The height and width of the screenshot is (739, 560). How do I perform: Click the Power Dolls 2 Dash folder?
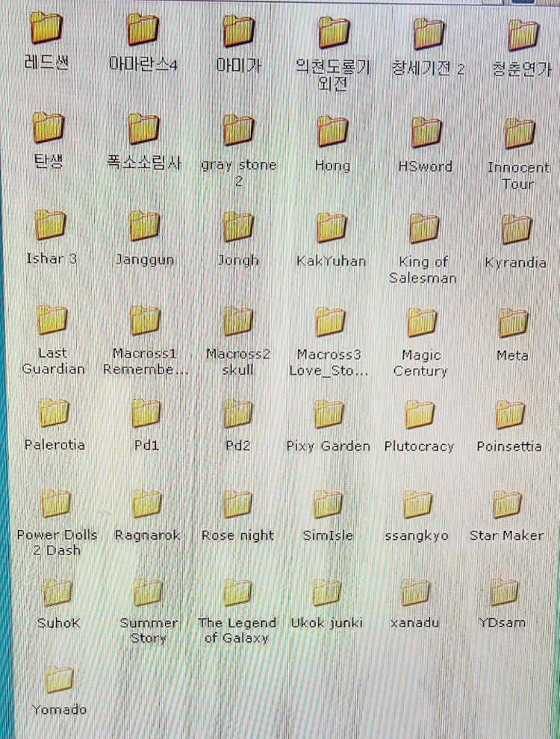pos(56,504)
